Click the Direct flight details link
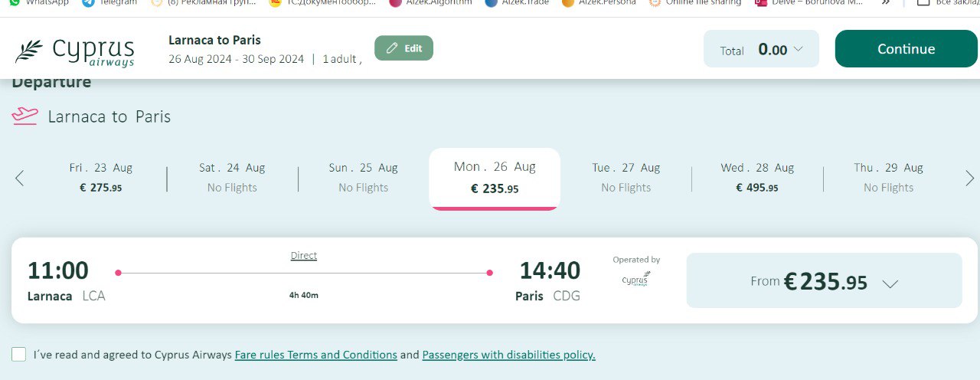The image size is (980, 380). [304, 256]
